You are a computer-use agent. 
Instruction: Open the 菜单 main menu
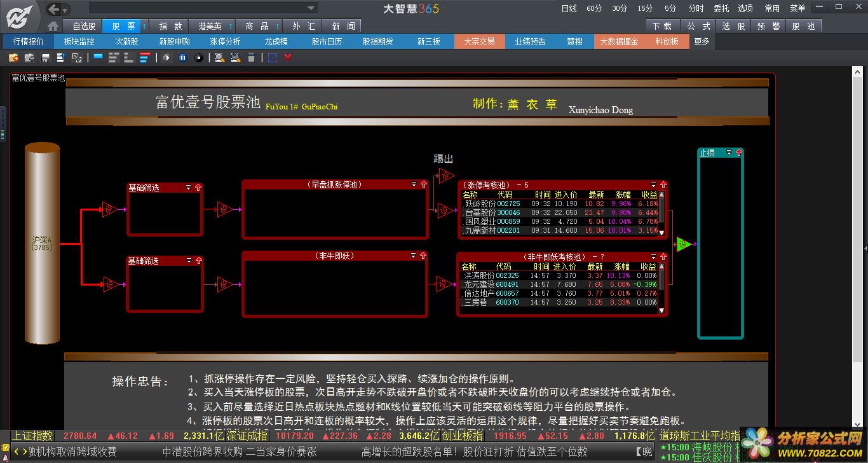797,9
